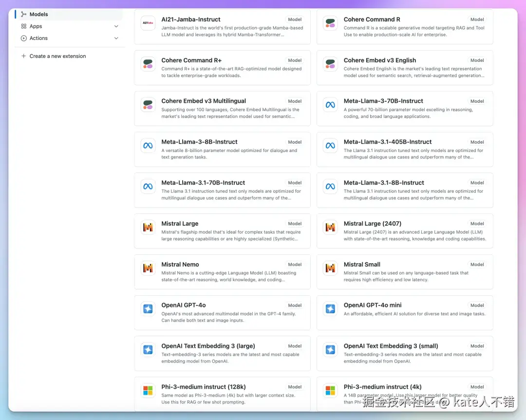The image size is (526, 420).
Task: Click OpenAI Text Embedding 3 (small) logo
Action: (330, 349)
